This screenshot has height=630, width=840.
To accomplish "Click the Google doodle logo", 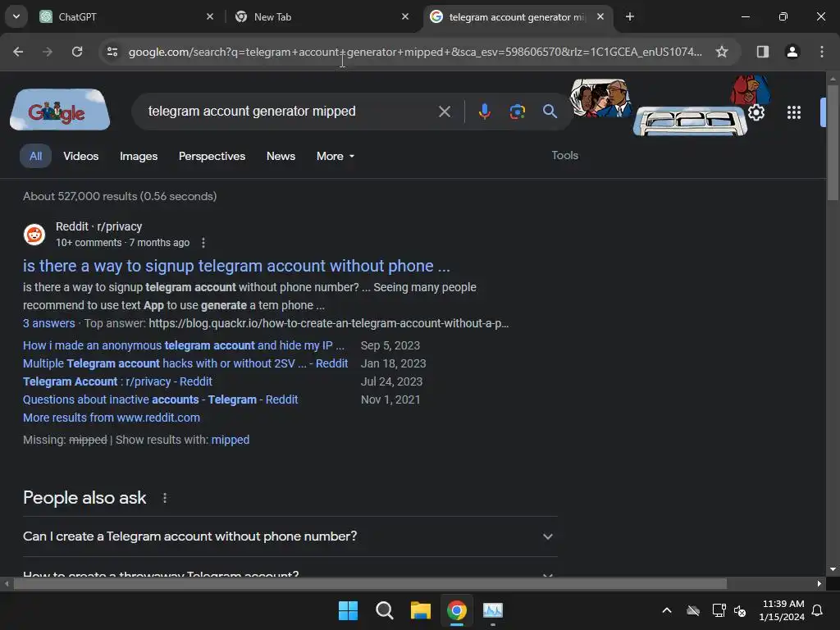I will 60,110.
